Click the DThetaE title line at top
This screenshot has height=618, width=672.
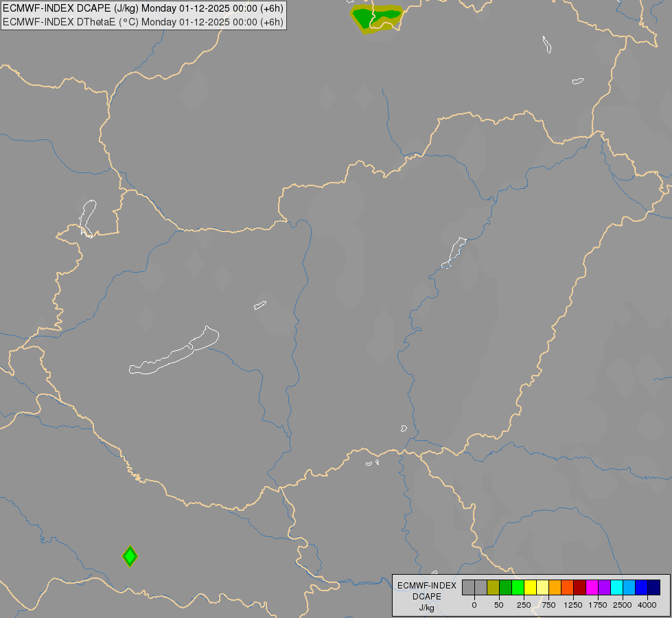click(x=143, y=22)
